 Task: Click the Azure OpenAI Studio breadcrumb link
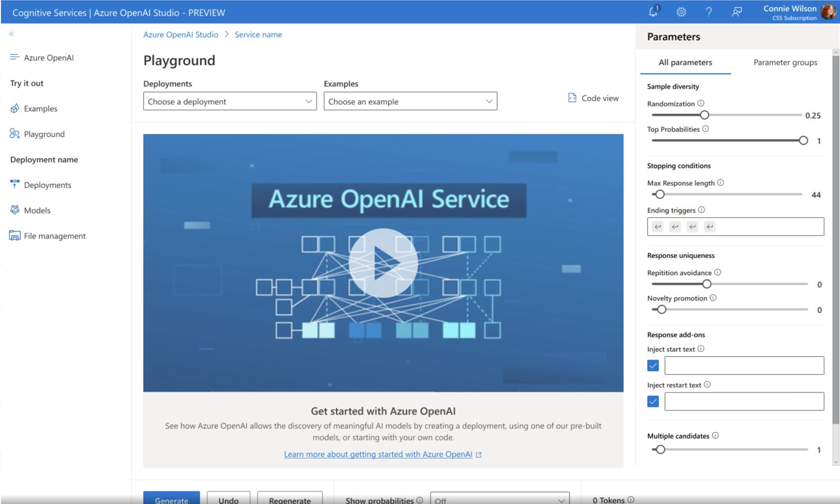(181, 35)
